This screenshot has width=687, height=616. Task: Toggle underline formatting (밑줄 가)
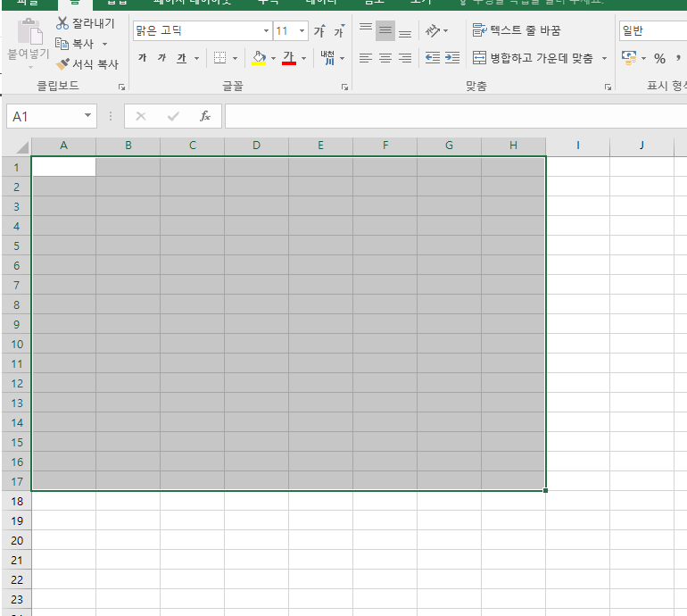[181, 58]
